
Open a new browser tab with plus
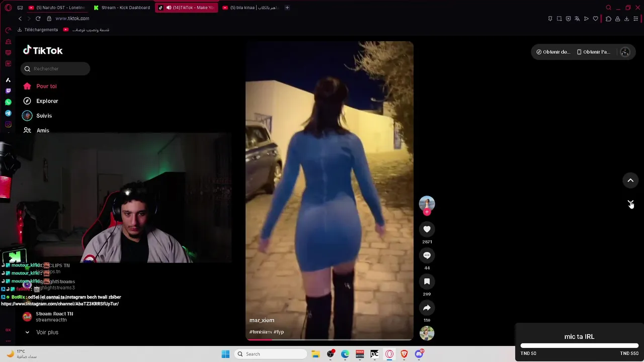pos(287,8)
